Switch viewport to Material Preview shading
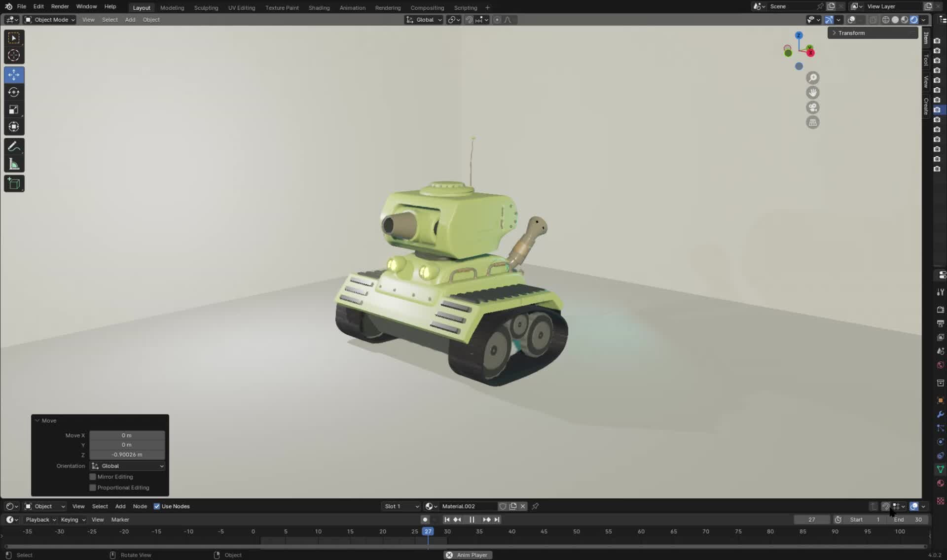 tap(905, 20)
